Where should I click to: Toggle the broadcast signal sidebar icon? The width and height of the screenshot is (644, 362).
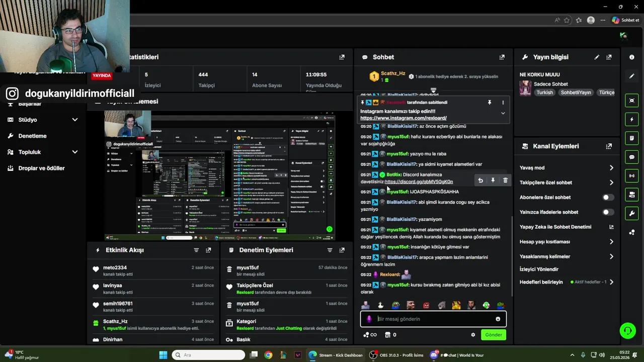pos(632,176)
